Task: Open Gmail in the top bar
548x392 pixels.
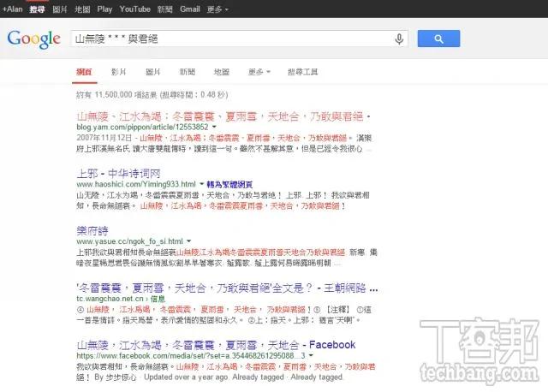Action: (190, 9)
